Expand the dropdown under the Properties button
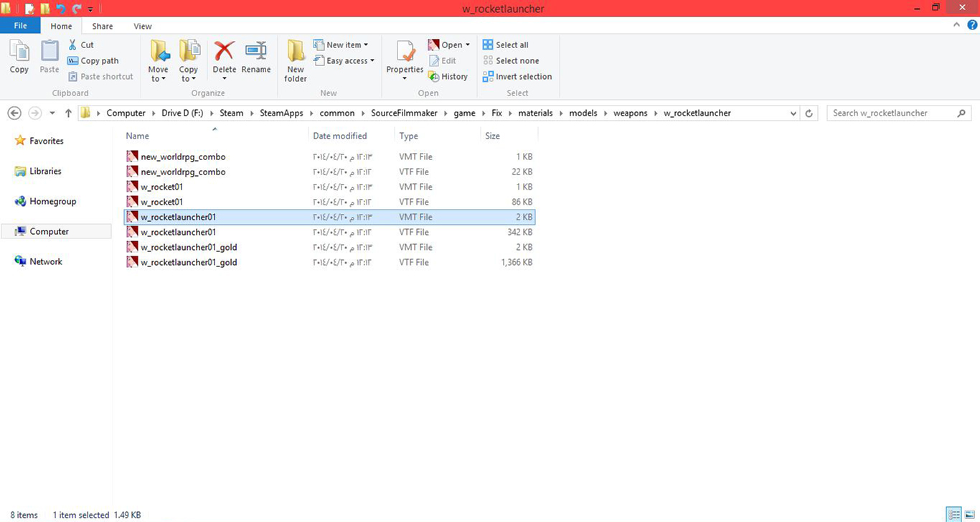 405,78
